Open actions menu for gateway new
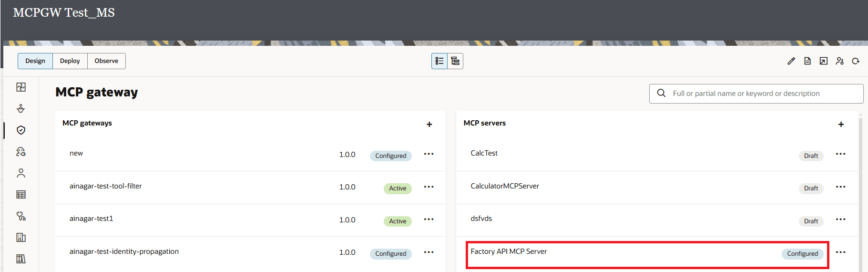Screen dimensions: 868x272 (x=429, y=154)
